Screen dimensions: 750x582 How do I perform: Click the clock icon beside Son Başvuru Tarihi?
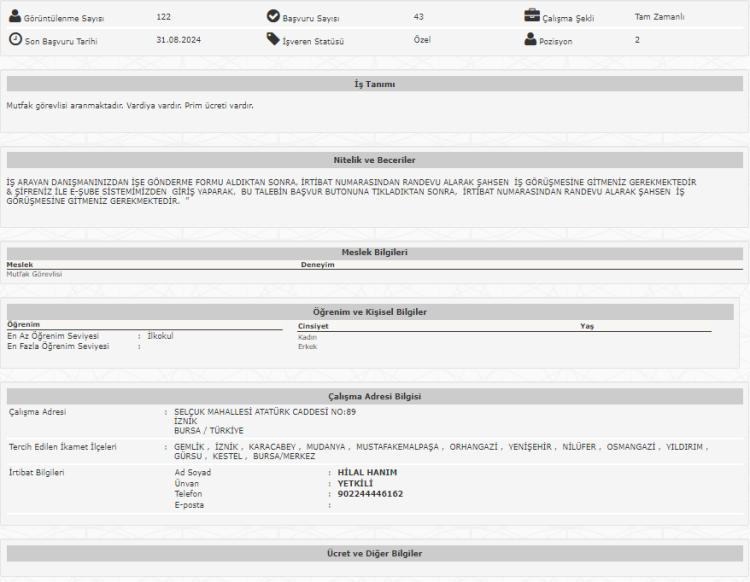click(15, 39)
